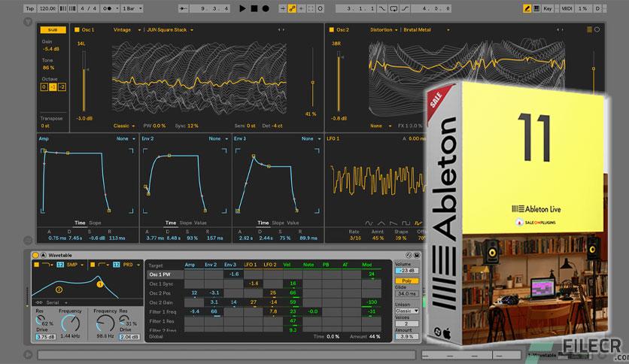The height and width of the screenshot is (364, 629).
Task: Click the Key map mode button
Action: coord(548,8)
